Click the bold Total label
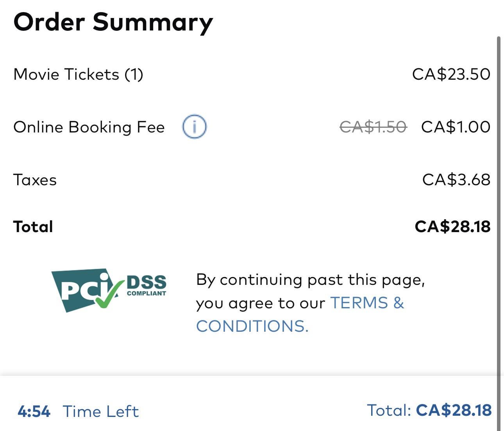Image resolution: width=504 pixels, height=431 pixels. click(x=33, y=227)
